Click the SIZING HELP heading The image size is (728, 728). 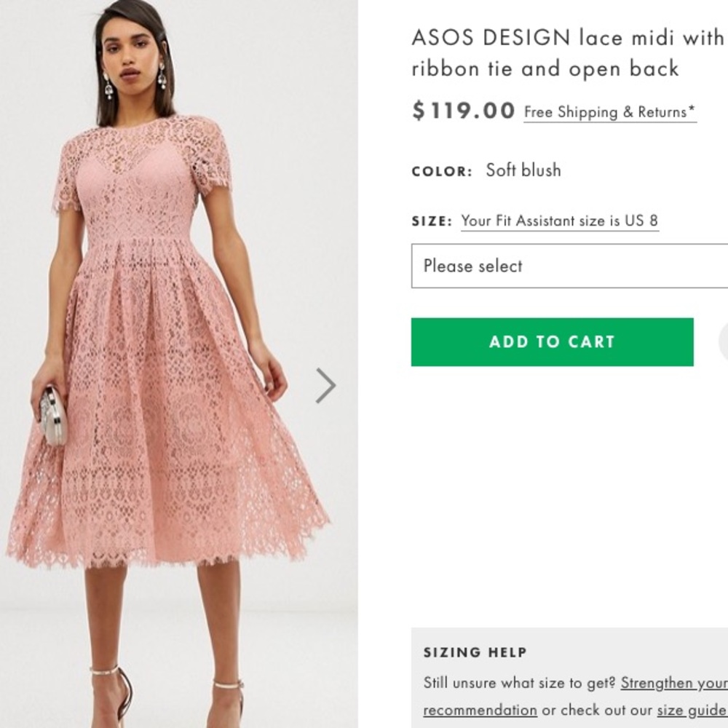click(475, 652)
